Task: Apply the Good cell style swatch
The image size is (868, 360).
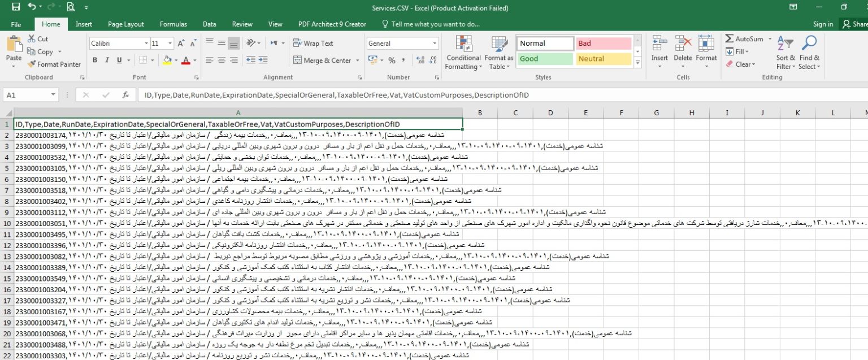Action: [545, 59]
